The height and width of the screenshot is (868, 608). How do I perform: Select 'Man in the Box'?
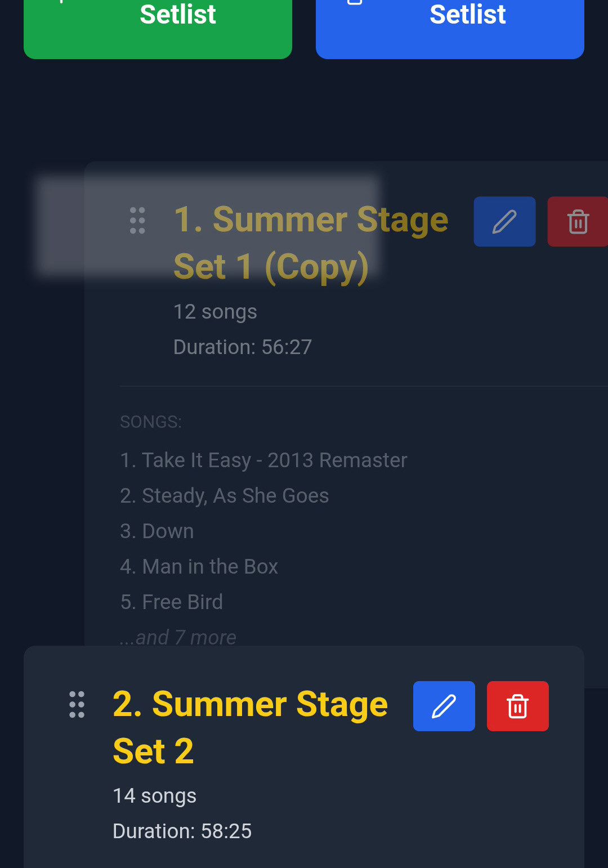tap(199, 566)
